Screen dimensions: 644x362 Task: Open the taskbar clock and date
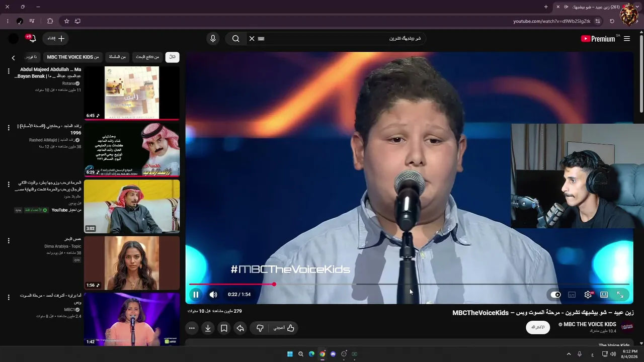(x=629, y=354)
